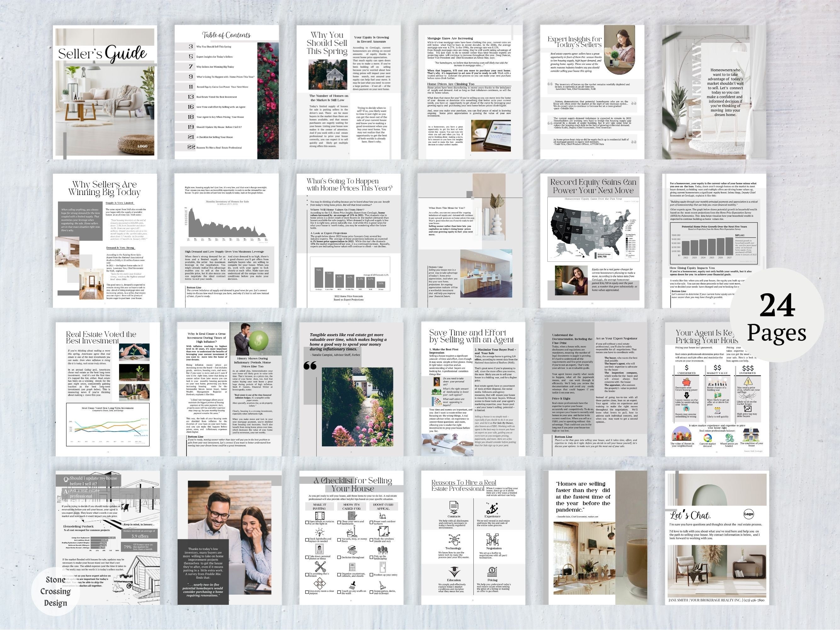The width and height of the screenshot is (840, 630).
Task: Select 'Expert Insights for Today's Sellers' contents entry
Action: 214,57
